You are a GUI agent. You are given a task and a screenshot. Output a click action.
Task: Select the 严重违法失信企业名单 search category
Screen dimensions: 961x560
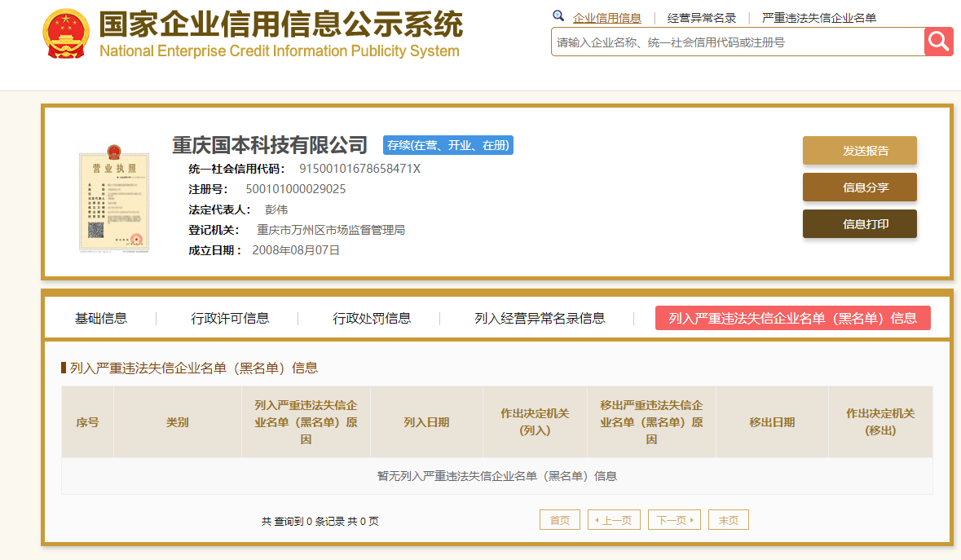(x=819, y=18)
